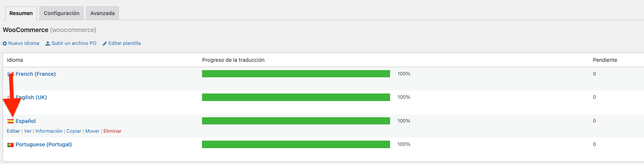Click the Español translation progress bar
Image resolution: width=644 pixels, height=164 pixels.
pos(296,121)
